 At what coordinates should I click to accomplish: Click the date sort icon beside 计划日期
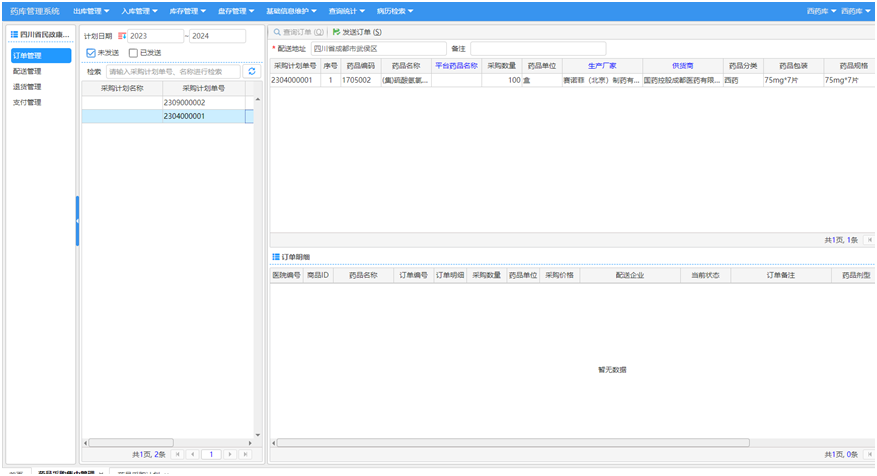click(122, 36)
